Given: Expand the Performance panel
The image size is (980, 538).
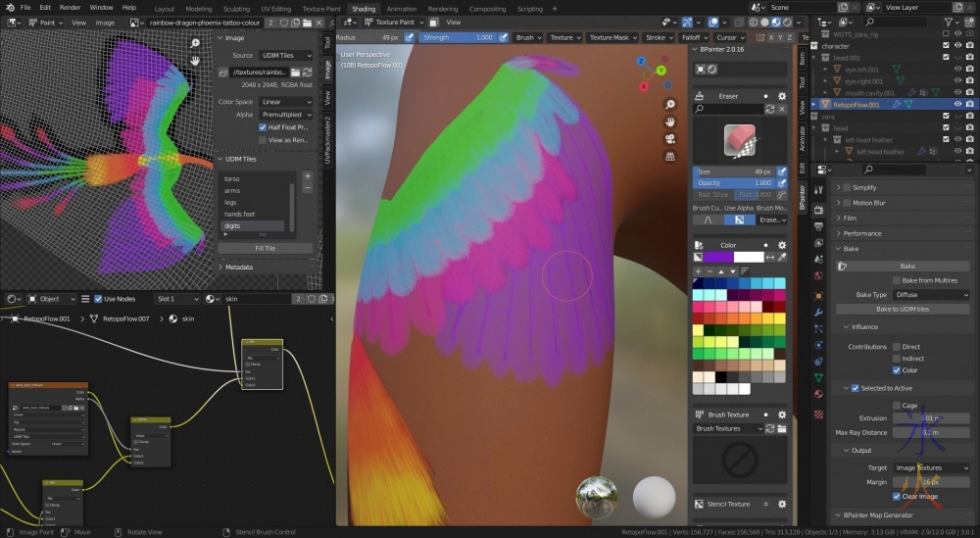Looking at the screenshot, I should click(x=862, y=233).
